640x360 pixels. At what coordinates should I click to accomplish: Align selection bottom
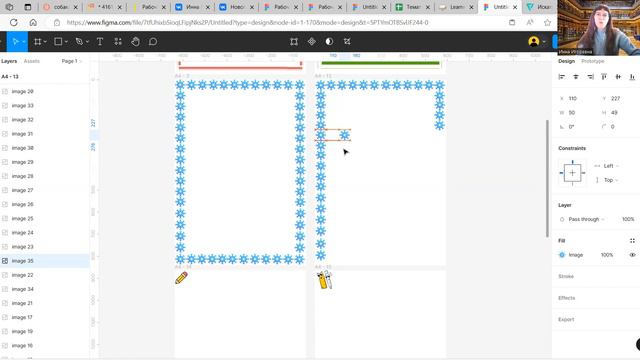632,77
